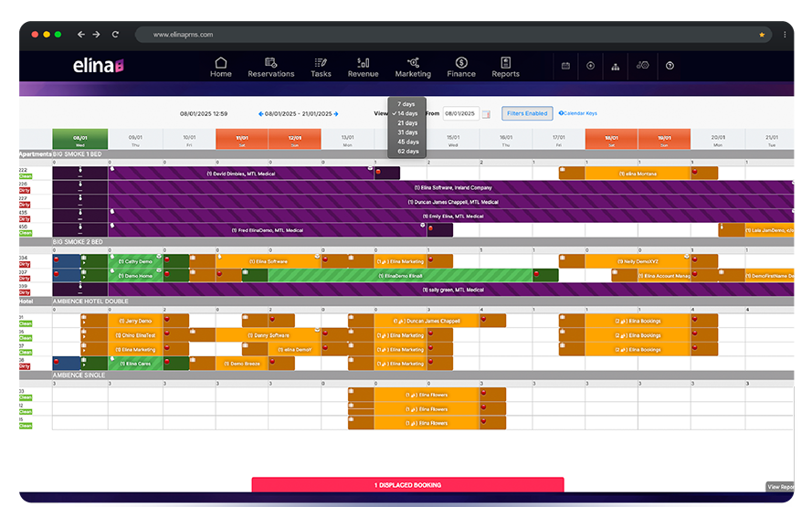The image size is (812, 507).
Task: Open the Home section
Action: click(x=221, y=68)
